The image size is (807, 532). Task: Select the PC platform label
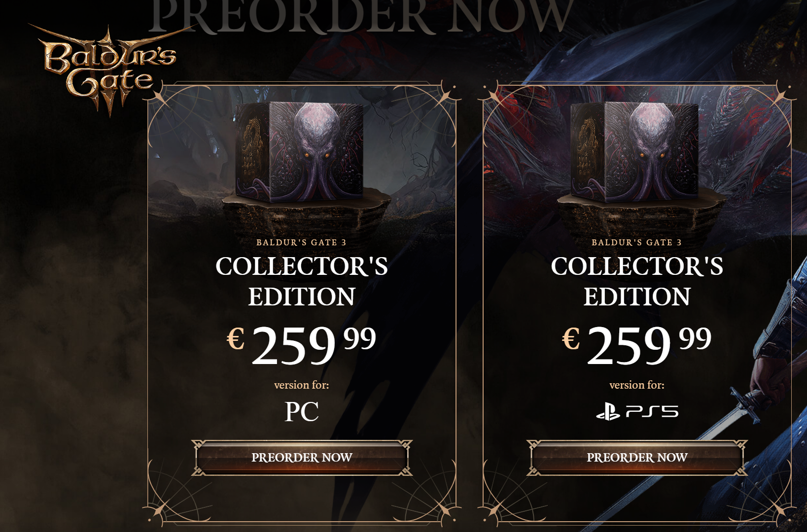pos(302,412)
